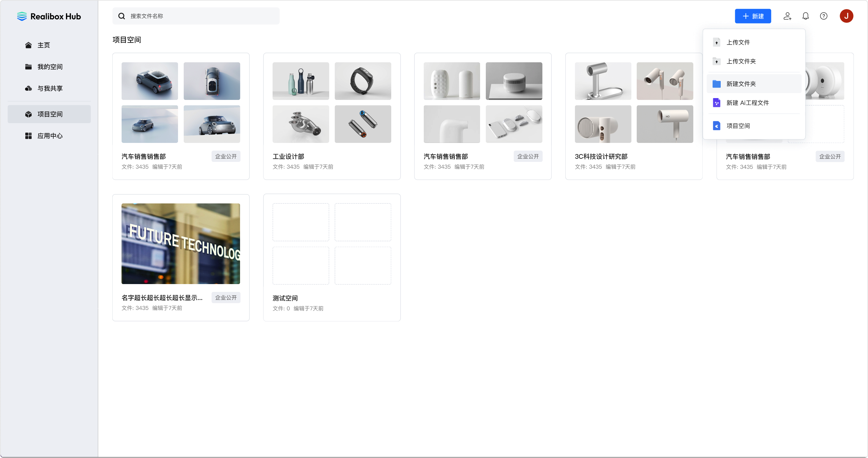868x458 pixels.
Task: Click the blue 新建 button
Action: point(753,16)
